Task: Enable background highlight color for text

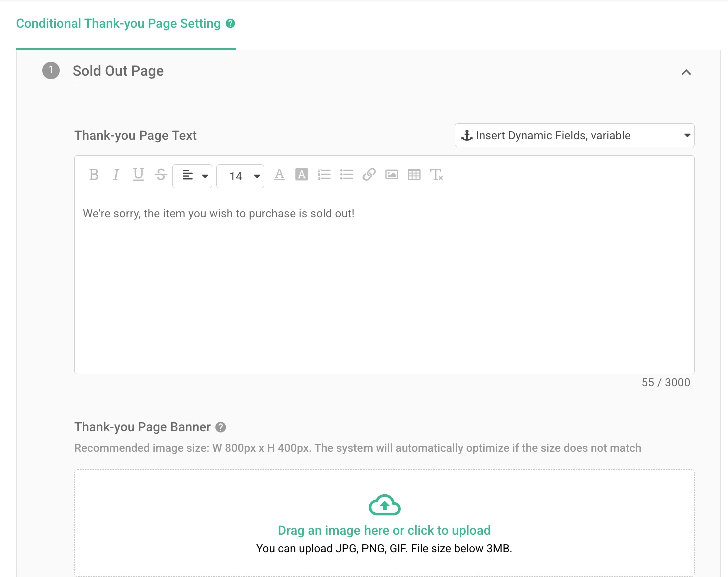Action: [301, 175]
